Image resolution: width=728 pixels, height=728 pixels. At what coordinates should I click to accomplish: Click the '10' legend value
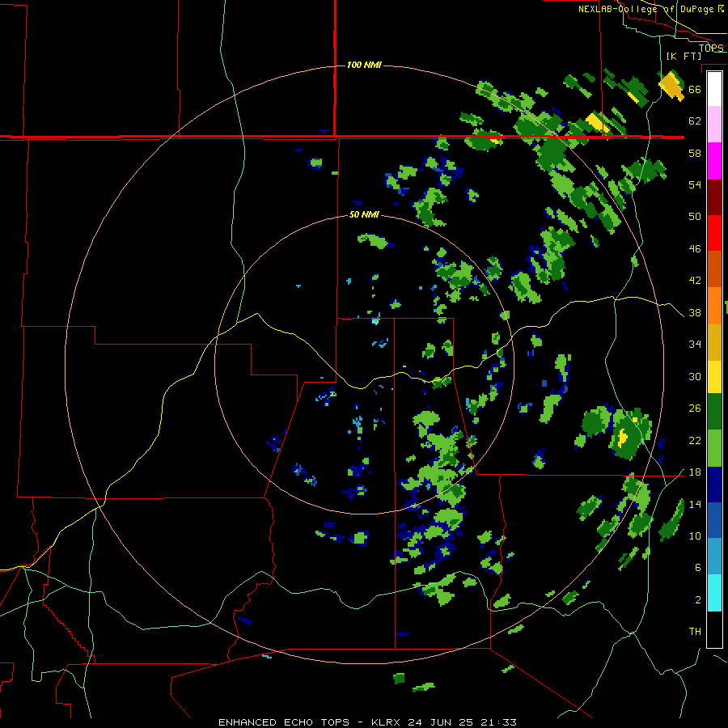click(695, 536)
